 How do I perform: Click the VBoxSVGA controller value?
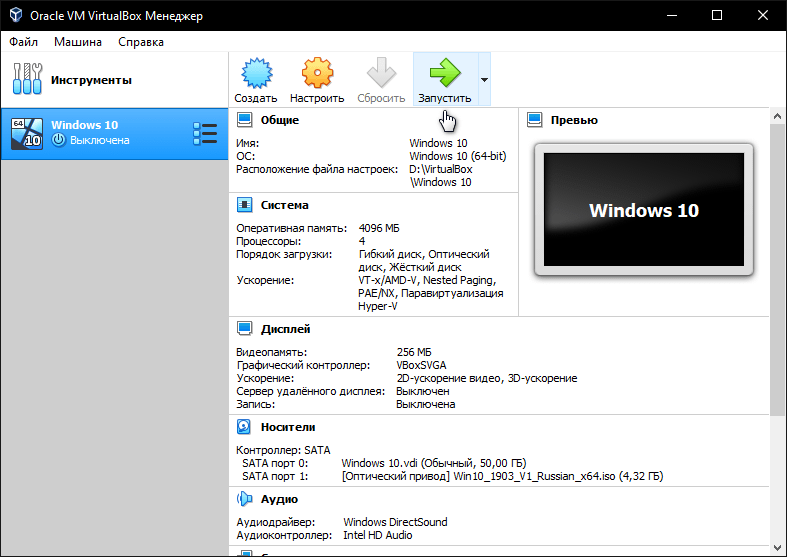pos(421,365)
